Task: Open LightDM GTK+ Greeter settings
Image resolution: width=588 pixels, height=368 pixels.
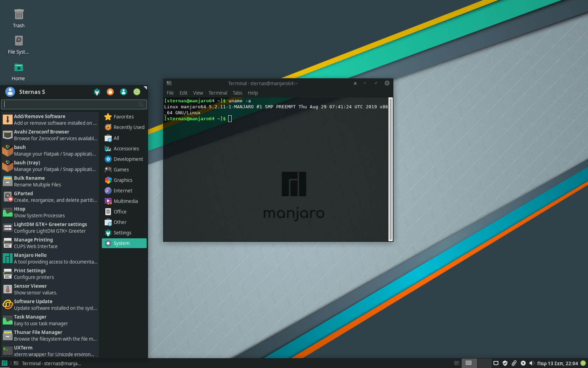Action: click(50, 227)
